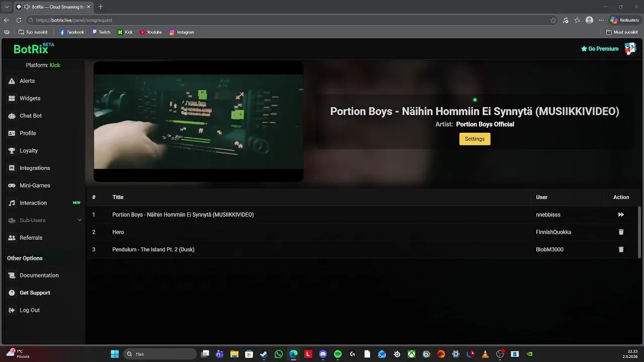Click username BlobM3000 in queue

coord(549,249)
